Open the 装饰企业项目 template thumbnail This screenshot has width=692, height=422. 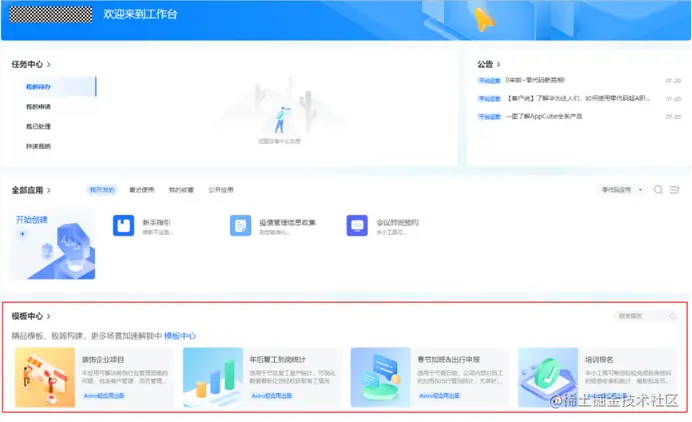tap(45, 377)
